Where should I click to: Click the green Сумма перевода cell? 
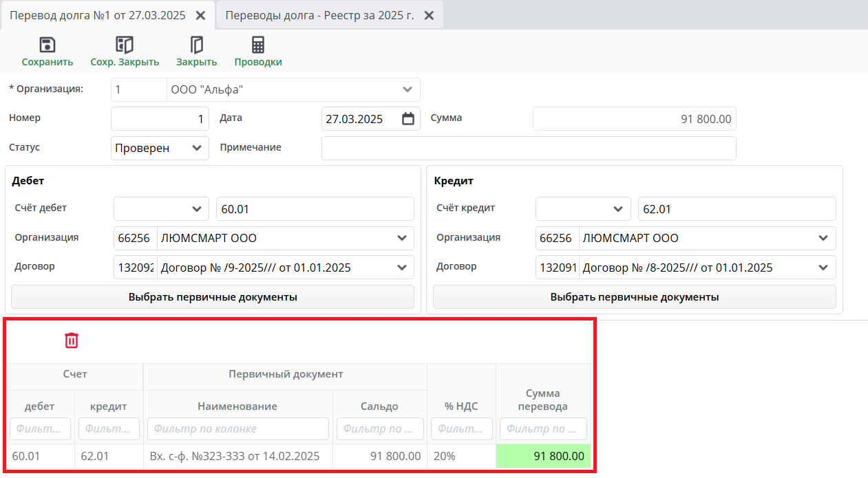pyautogui.click(x=543, y=456)
